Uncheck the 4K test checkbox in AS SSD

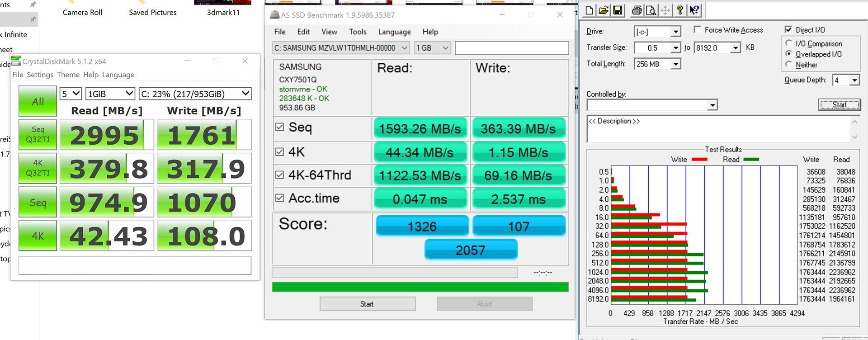pyautogui.click(x=279, y=152)
